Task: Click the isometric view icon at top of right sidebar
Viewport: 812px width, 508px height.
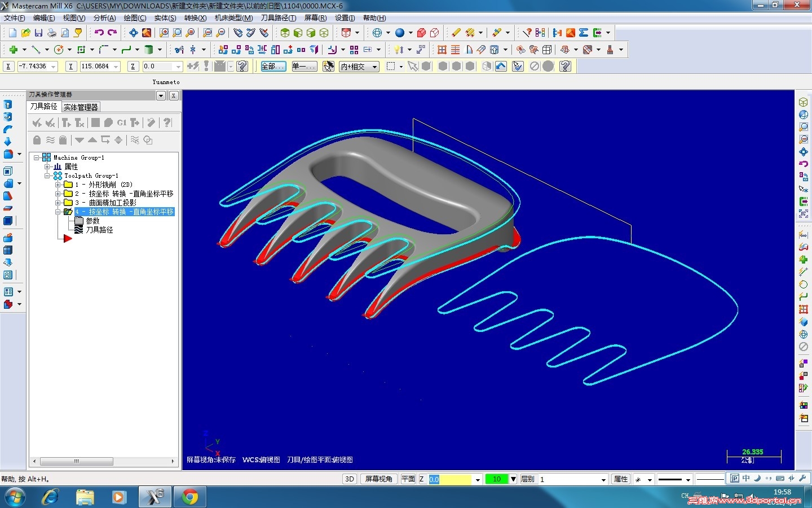Action: pos(804,102)
